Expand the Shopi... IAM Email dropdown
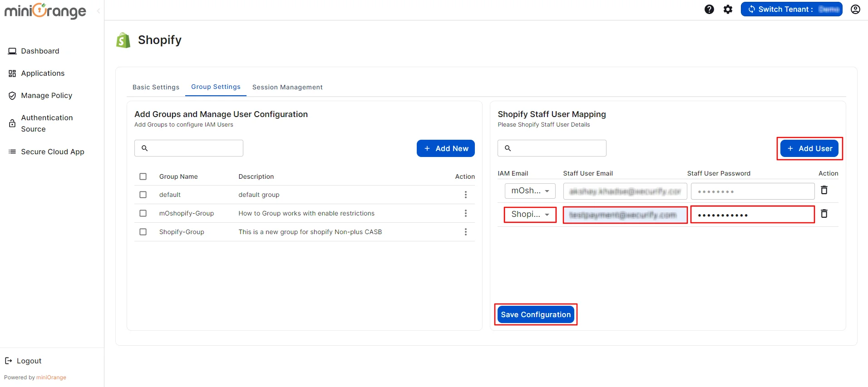The image size is (868, 387). [530, 214]
